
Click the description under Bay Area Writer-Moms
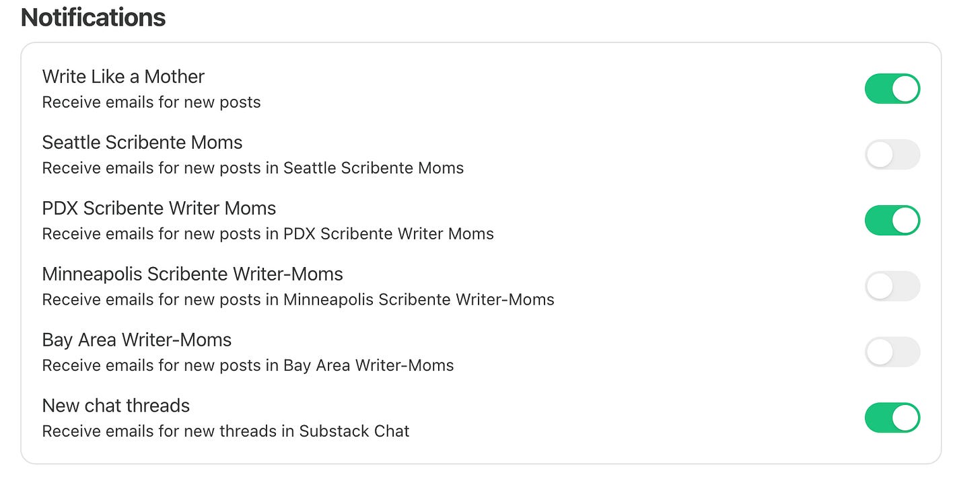248,365
